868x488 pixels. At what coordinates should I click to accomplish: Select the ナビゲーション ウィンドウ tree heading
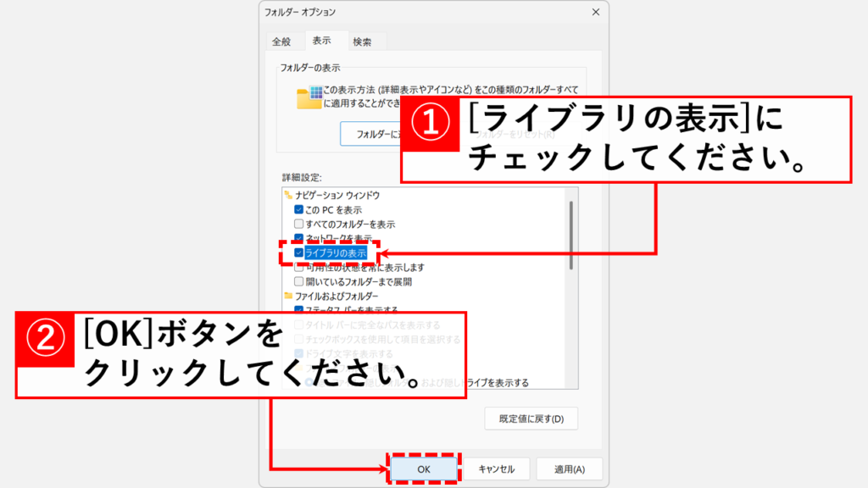click(337, 196)
